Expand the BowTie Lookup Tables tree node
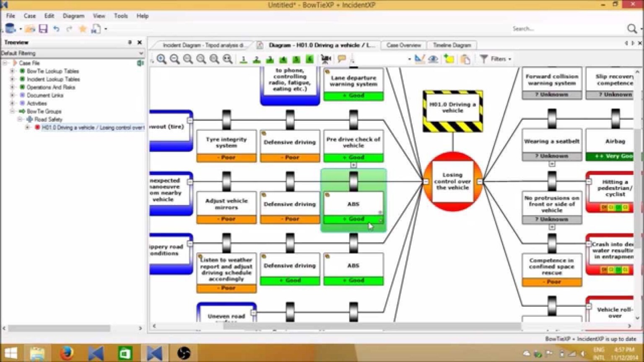644x362 pixels. (x=12, y=71)
